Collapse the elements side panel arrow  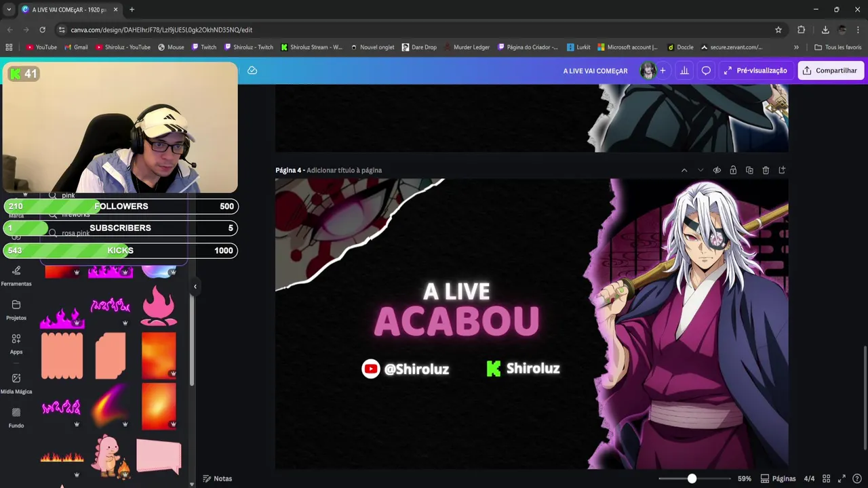click(195, 287)
